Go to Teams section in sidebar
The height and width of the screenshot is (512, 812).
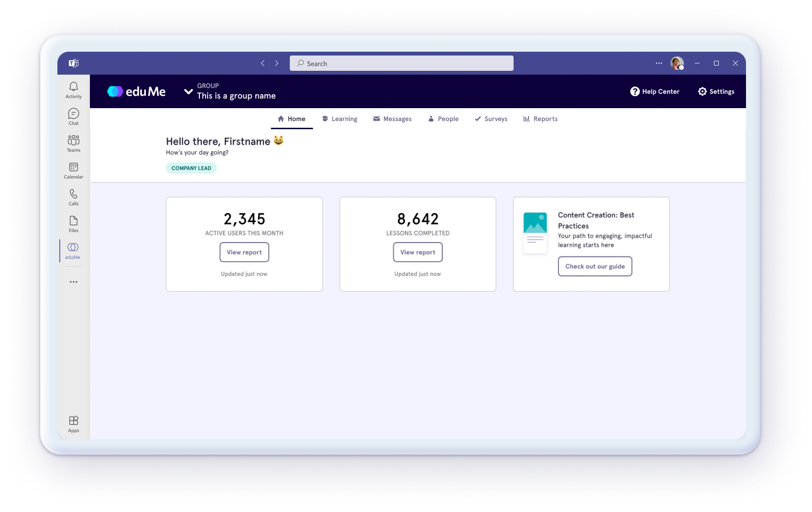click(x=74, y=143)
